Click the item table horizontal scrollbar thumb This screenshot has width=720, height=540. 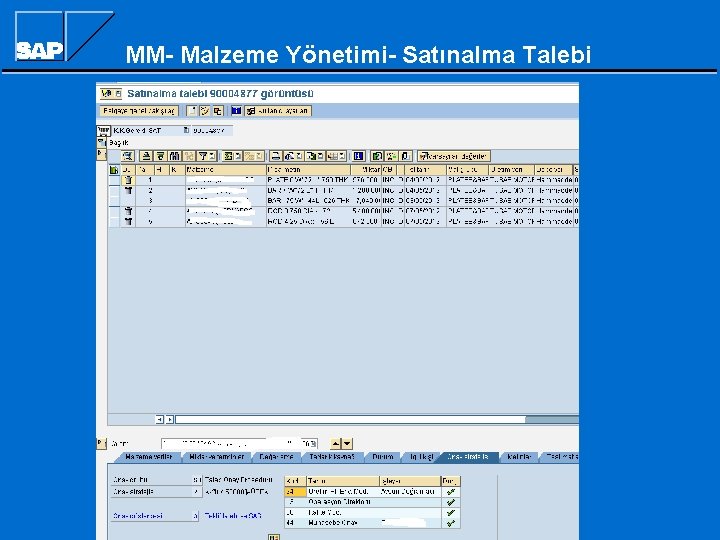350,419
